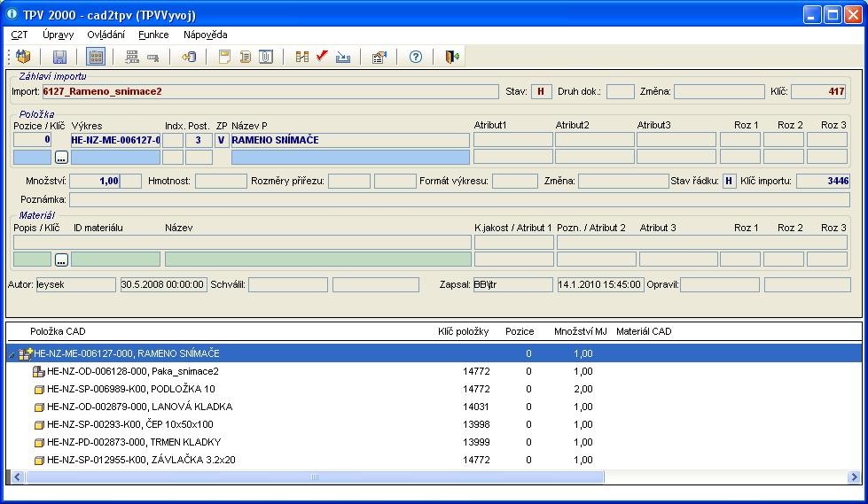The image size is (868, 504).
Task: Open the Nápověda menu
Action: point(206,35)
